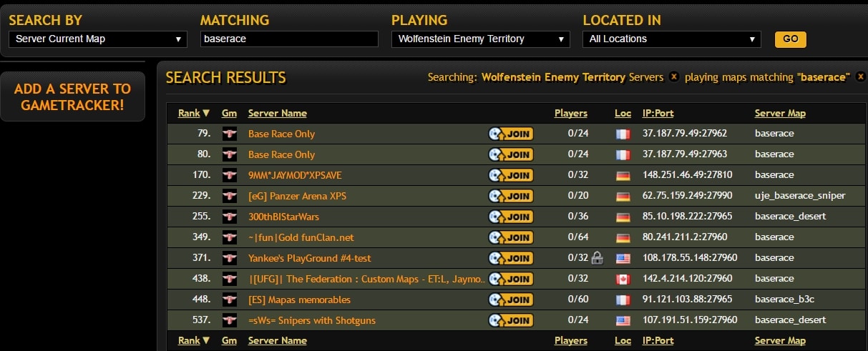868x351 pixels.
Task: Join the |[UFG]| The Federation server
Action: (510, 279)
